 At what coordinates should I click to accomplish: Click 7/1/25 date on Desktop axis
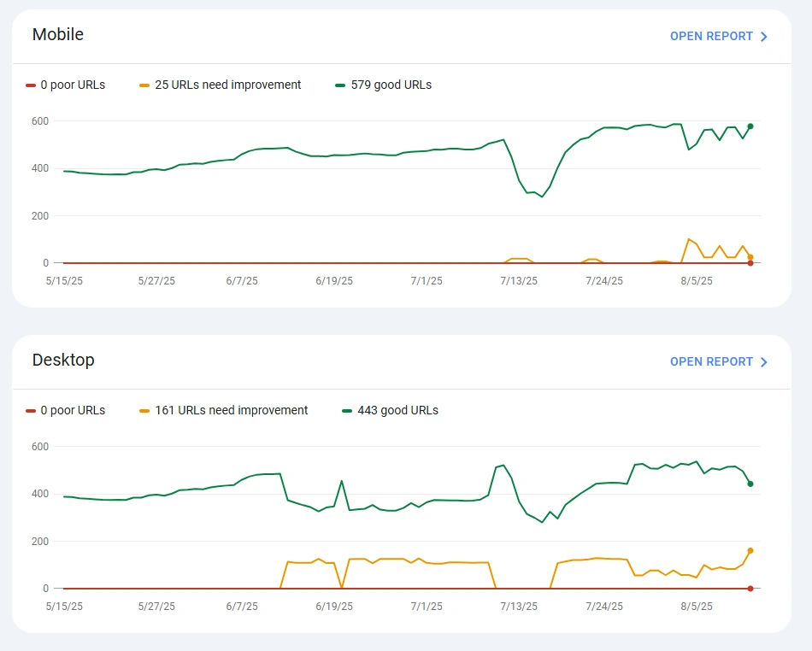click(x=427, y=607)
